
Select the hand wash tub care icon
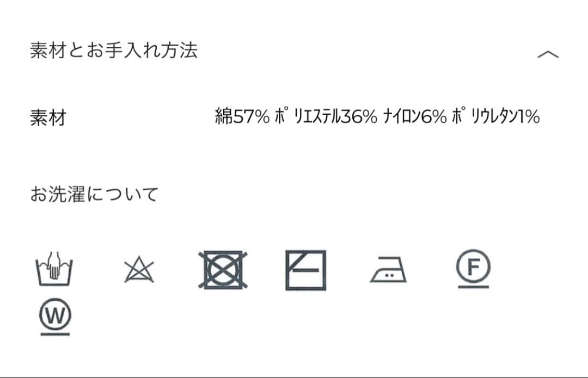pyautogui.click(x=54, y=269)
